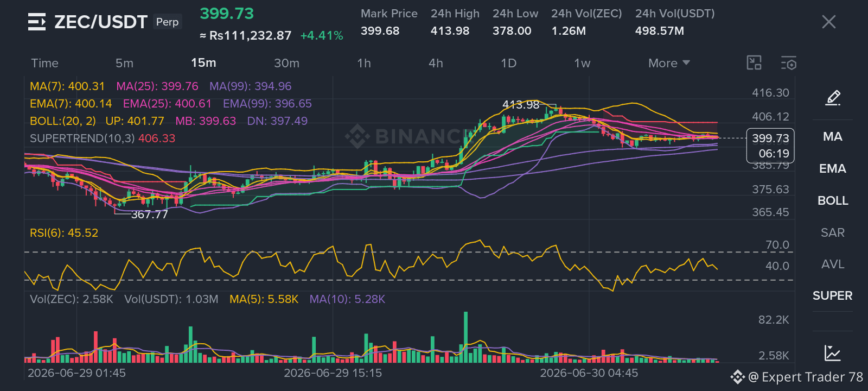Click the Rs111,232.87 converted price

[x=246, y=36]
